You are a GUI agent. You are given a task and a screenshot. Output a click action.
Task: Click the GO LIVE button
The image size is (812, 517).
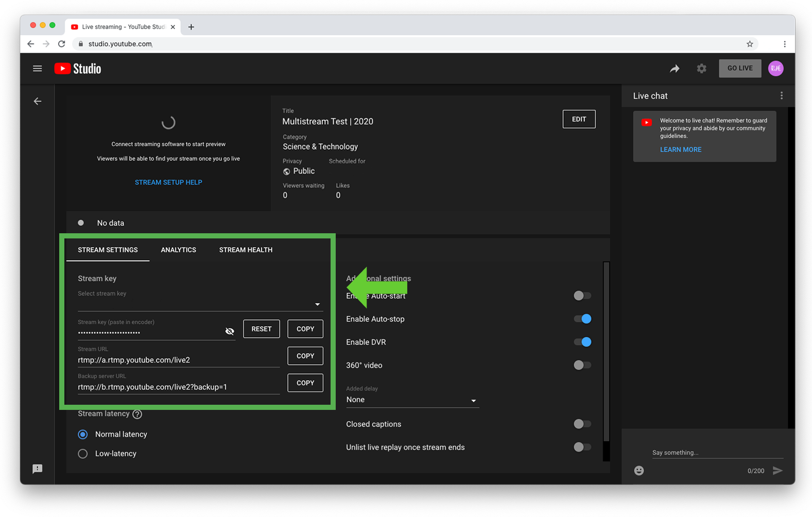coord(740,68)
